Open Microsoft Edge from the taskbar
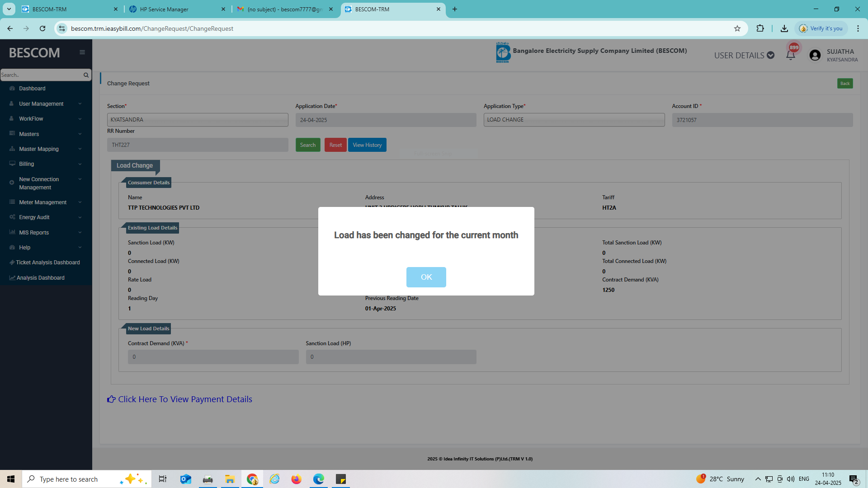 [318, 479]
